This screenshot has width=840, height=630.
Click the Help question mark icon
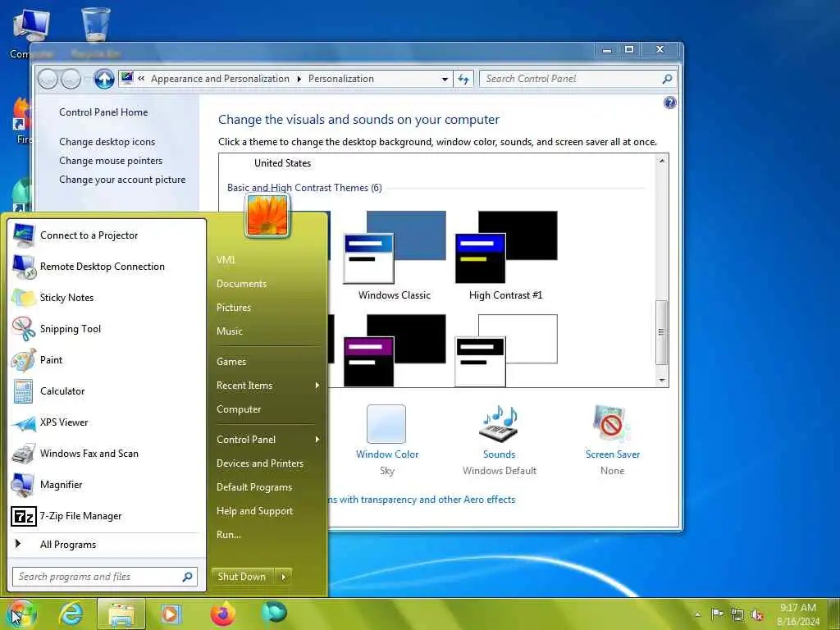pos(669,103)
